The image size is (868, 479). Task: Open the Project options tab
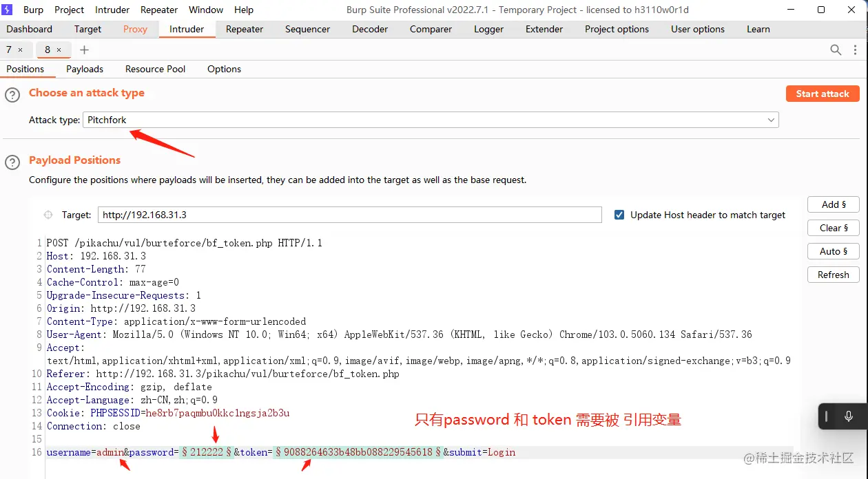click(x=617, y=29)
